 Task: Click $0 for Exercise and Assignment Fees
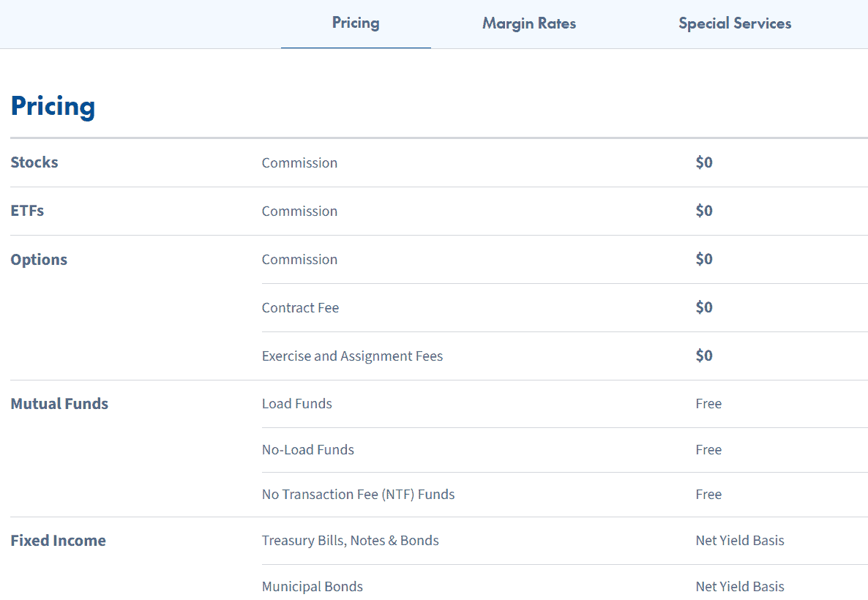coord(704,356)
